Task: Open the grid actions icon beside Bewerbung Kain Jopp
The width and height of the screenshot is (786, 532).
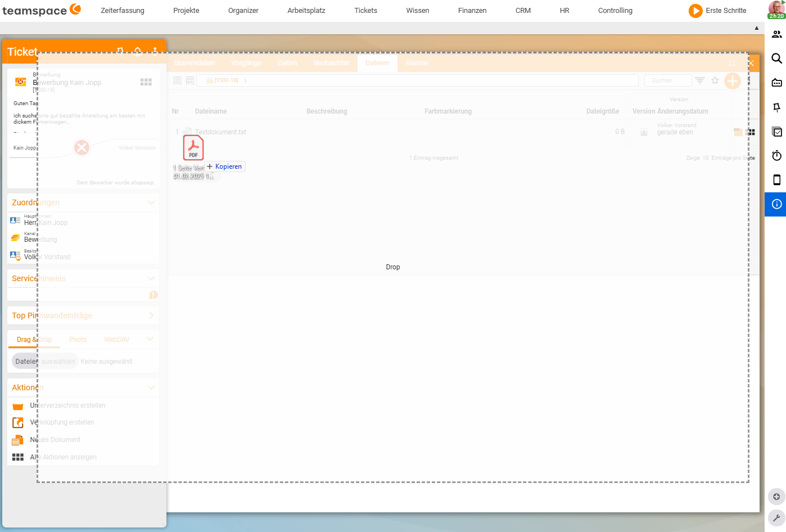Action: tap(146, 82)
